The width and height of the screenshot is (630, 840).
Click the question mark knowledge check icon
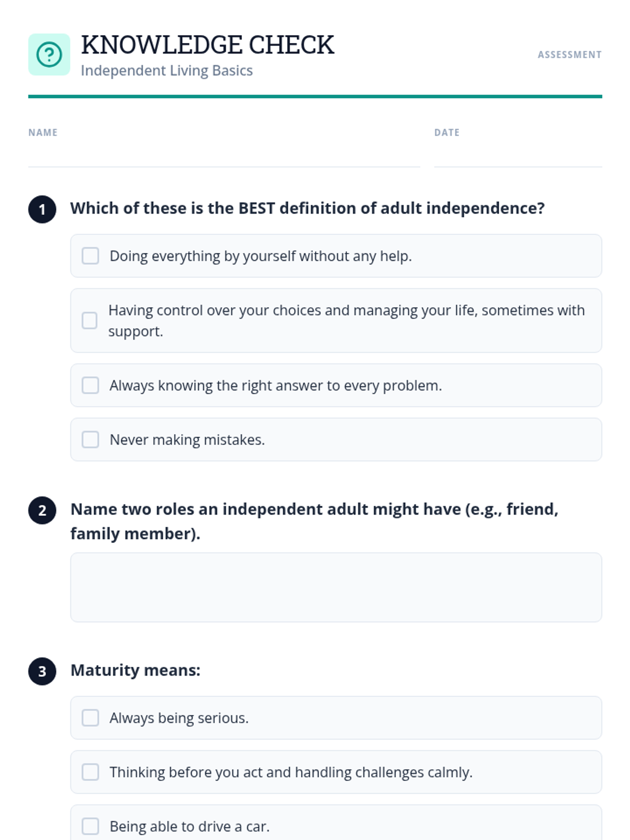[x=49, y=55]
